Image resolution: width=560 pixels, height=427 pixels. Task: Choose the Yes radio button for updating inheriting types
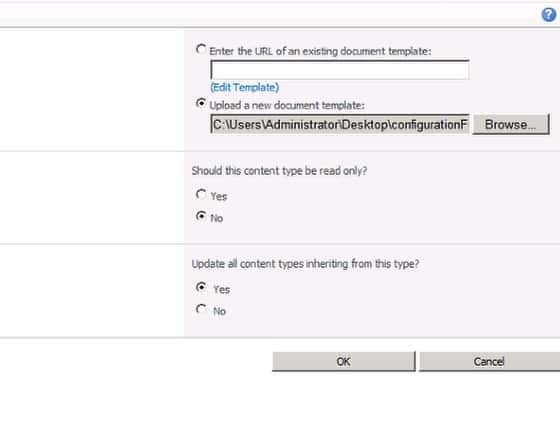click(201, 287)
